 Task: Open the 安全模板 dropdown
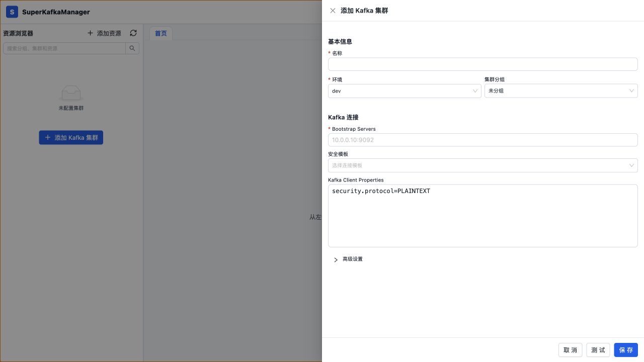[483, 165]
